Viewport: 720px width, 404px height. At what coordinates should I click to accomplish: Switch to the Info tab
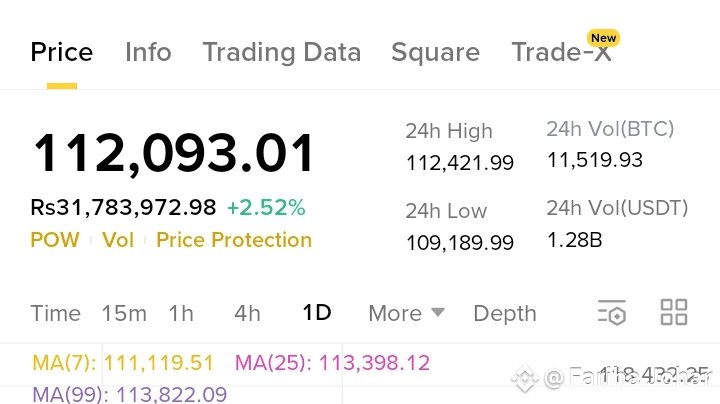(x=148, y=52)
